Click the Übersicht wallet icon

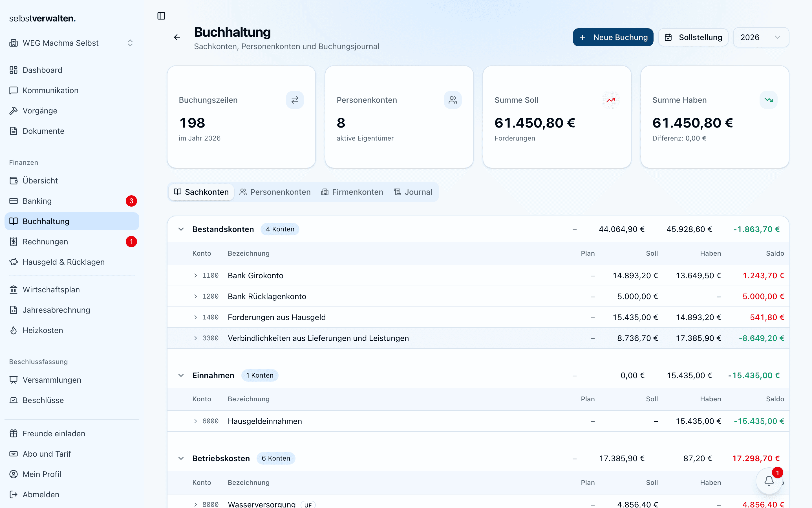[14, 181]
